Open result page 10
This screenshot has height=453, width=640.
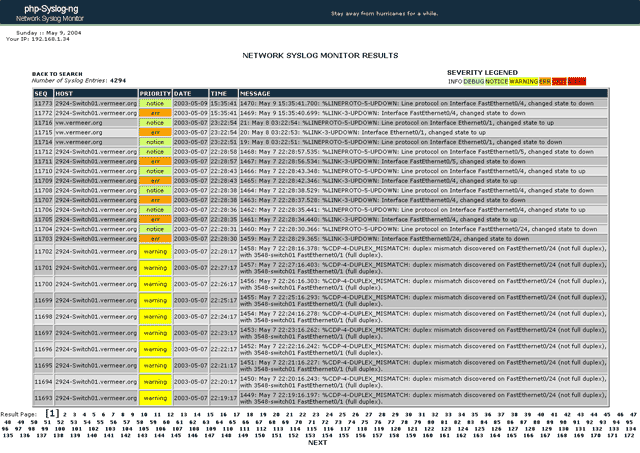[144, 415]
